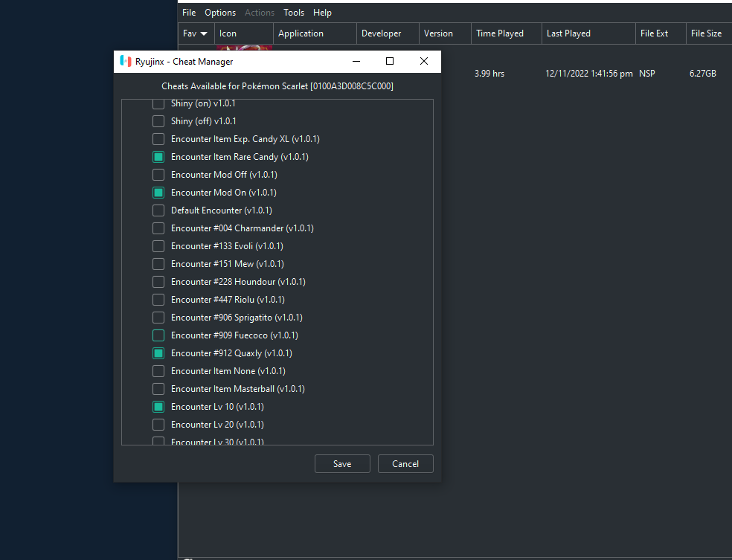Open the Help menu

322,13
